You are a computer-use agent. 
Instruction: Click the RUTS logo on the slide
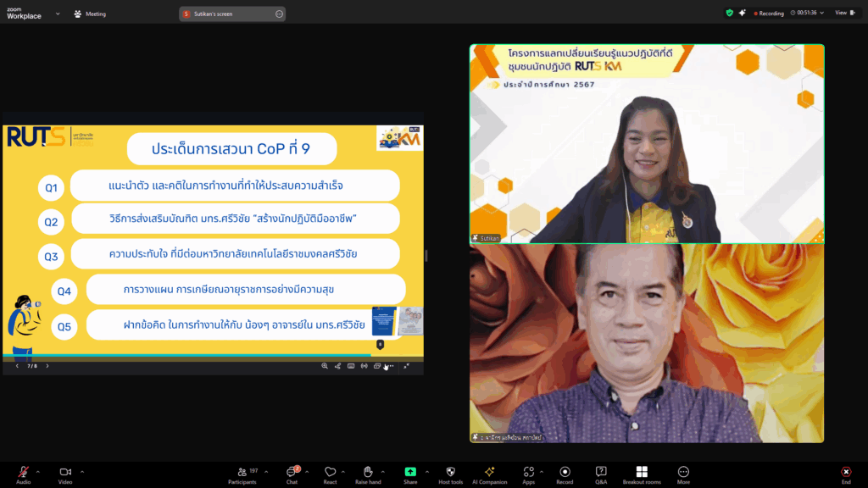pos(36,137)
